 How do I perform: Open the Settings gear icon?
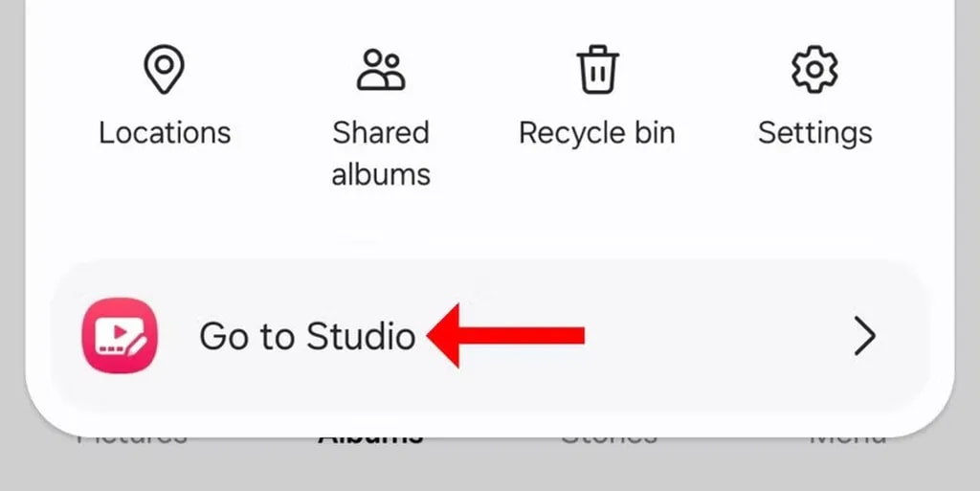(x=814, y=69)
